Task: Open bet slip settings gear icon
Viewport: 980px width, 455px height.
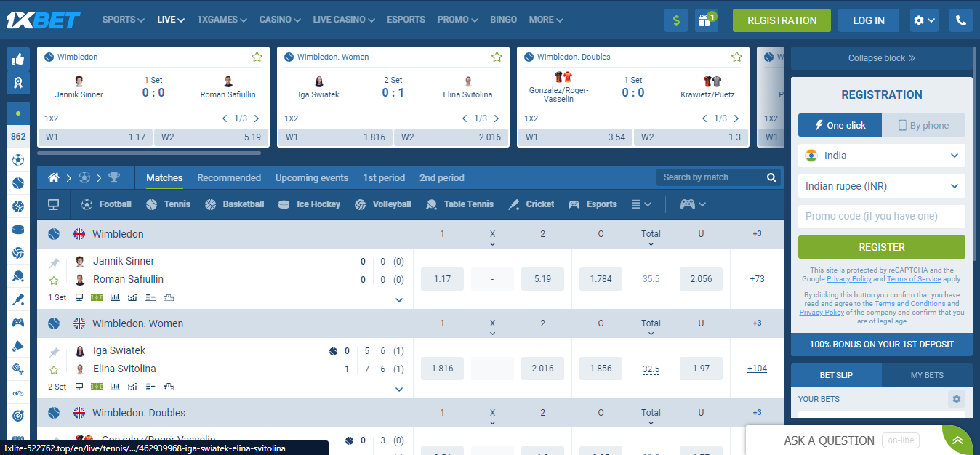Action: click(957, 399)
